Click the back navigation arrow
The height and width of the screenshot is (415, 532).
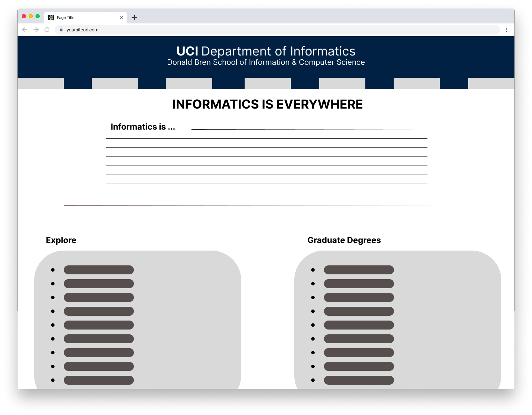coord(24,30)
